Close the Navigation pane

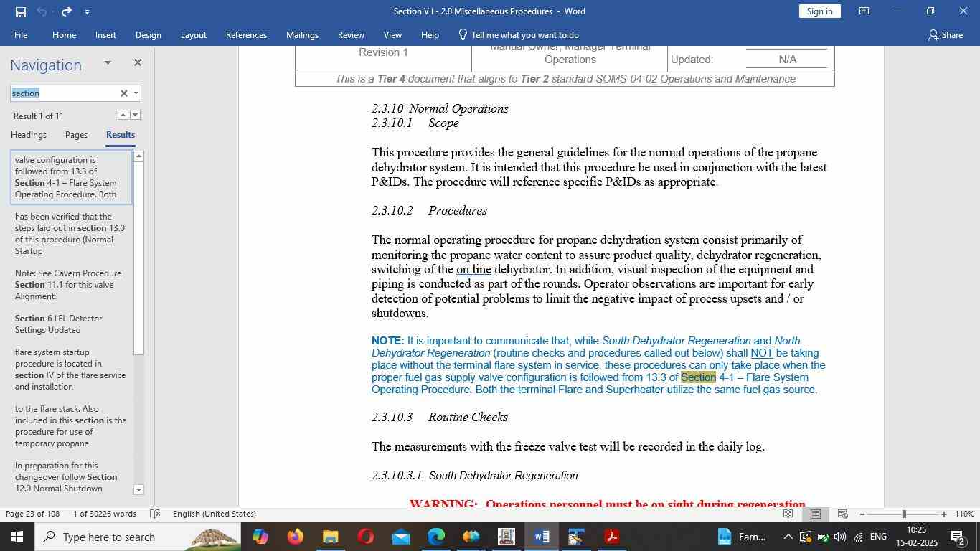click(137, 63)
